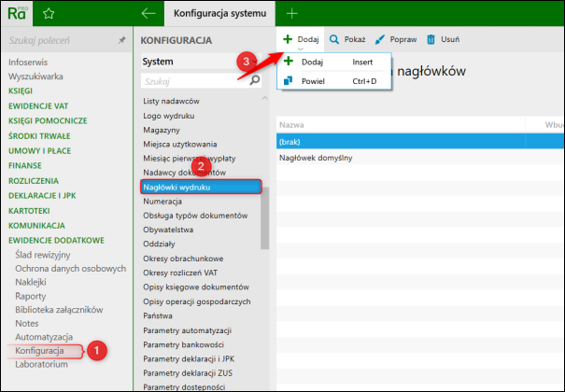Choose Powiel Ctrl+D from the dropdown menu

333,81
